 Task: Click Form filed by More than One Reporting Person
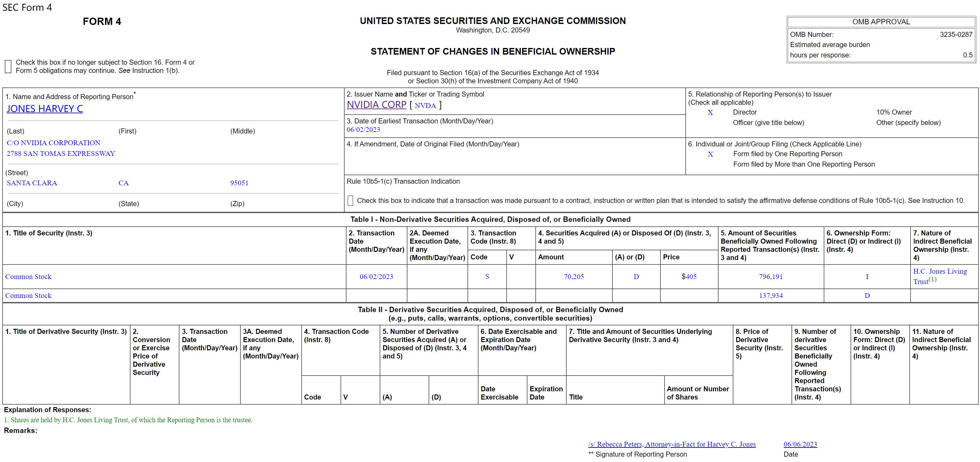tap(804, 165)
